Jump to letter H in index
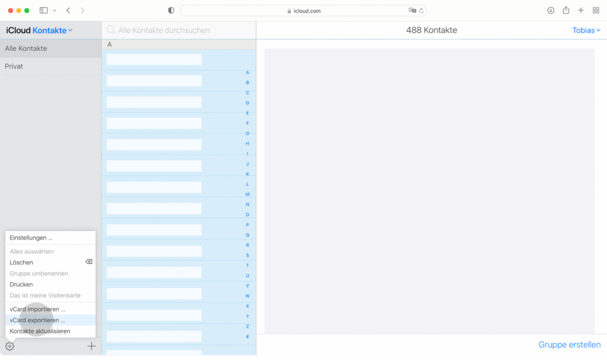607x364 pixels. tap(248, 144)
